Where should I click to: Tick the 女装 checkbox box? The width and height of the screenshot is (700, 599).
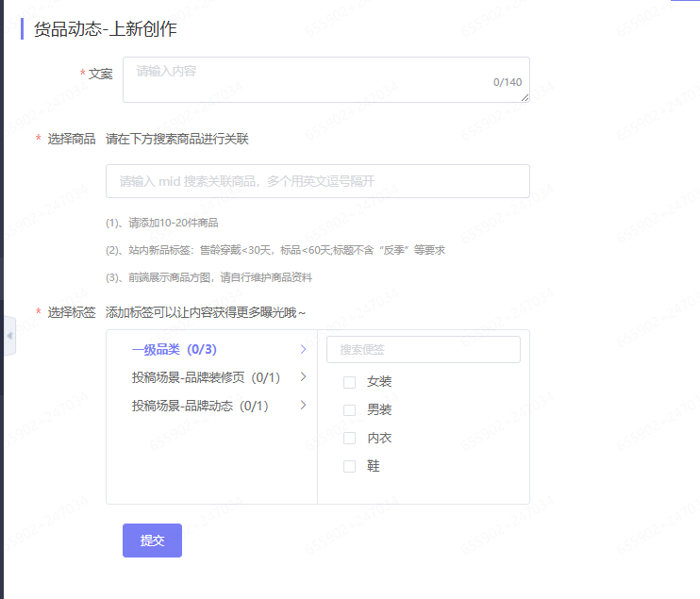click(349, 382)
